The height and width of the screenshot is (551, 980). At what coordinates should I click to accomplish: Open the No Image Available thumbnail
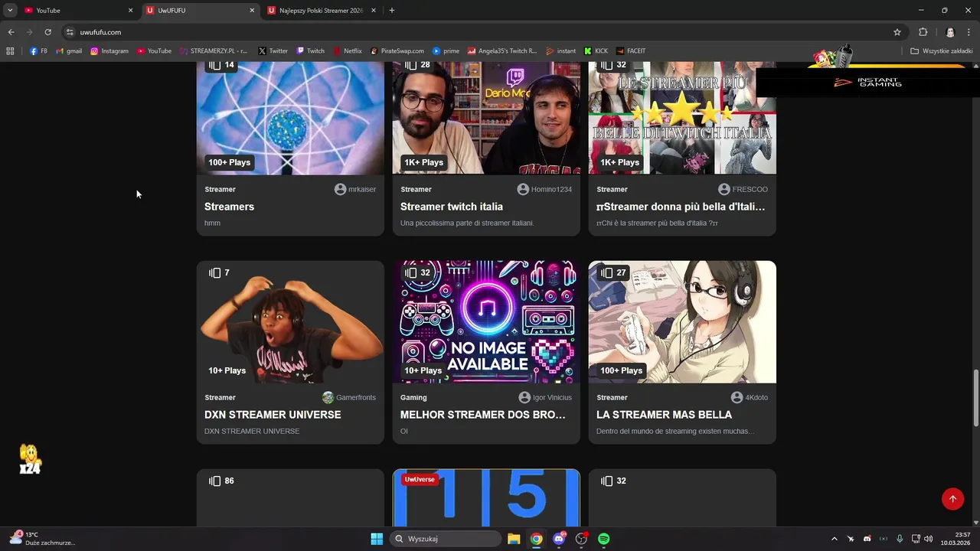click(486, 321)
